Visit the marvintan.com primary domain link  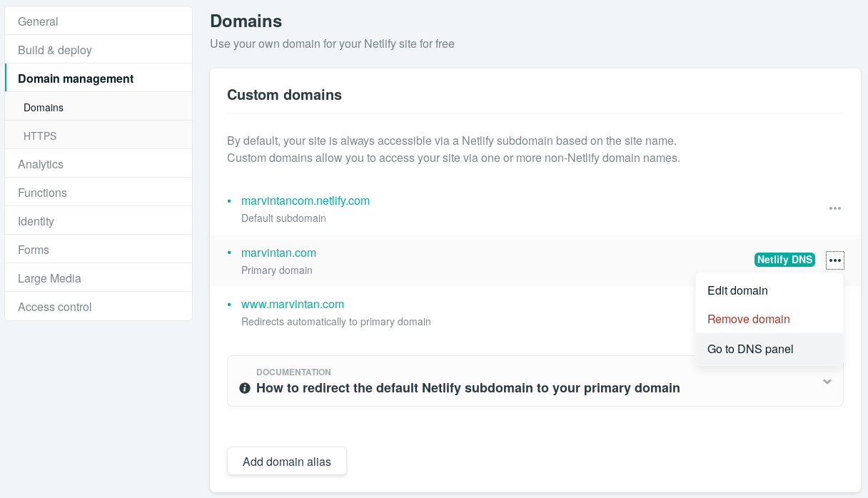tap(278, 253)
